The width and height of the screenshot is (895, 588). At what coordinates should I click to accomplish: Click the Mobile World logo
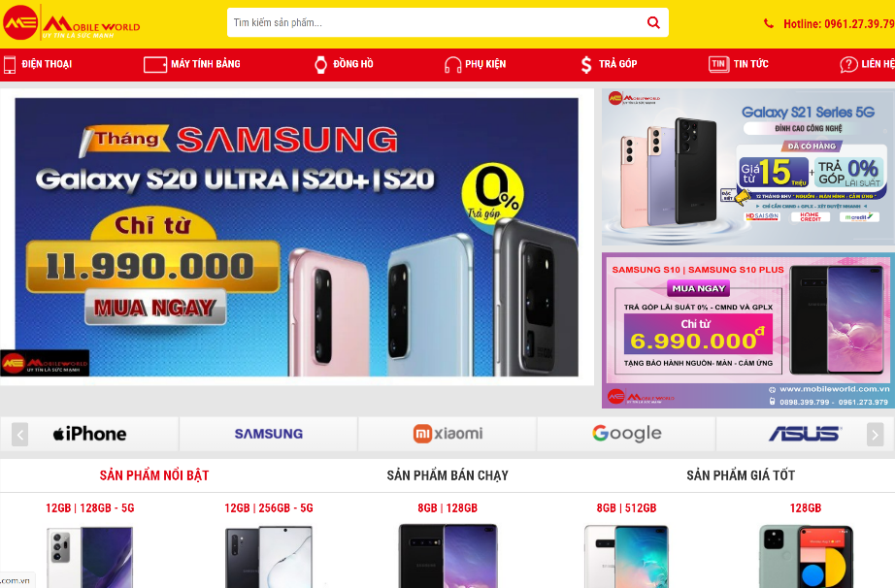click(72, 23)
